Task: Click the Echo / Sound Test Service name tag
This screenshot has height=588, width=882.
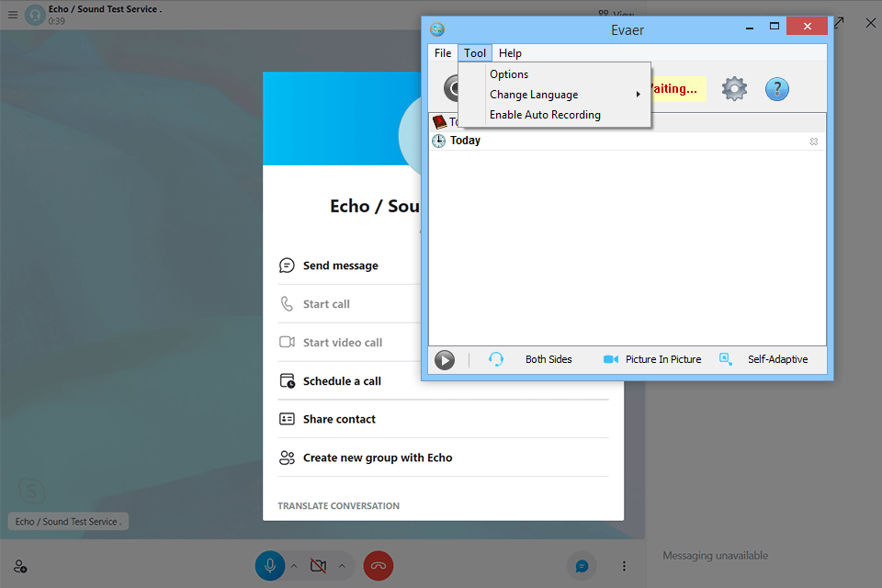Action: tap(68, 522)
